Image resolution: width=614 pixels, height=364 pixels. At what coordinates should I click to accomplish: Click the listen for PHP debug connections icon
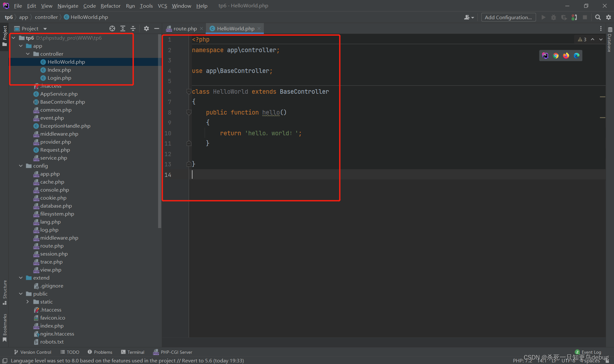click(574, 17)
